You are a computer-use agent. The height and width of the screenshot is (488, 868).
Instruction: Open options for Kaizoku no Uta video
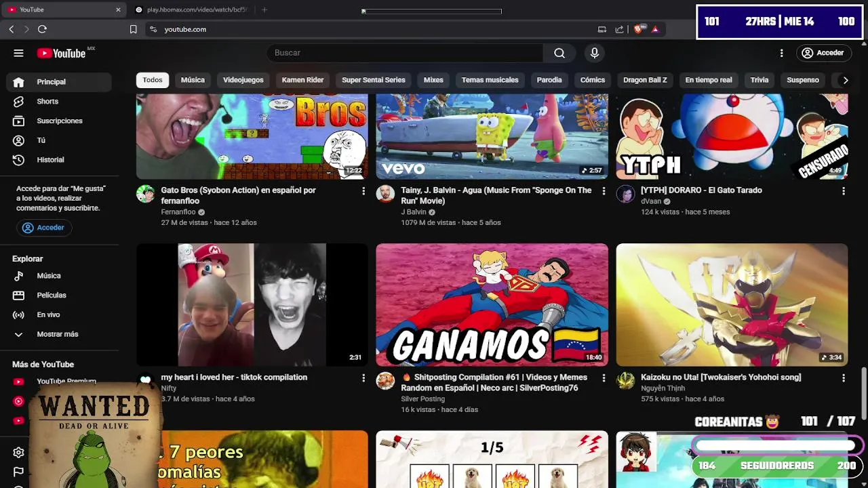(844, 378)
